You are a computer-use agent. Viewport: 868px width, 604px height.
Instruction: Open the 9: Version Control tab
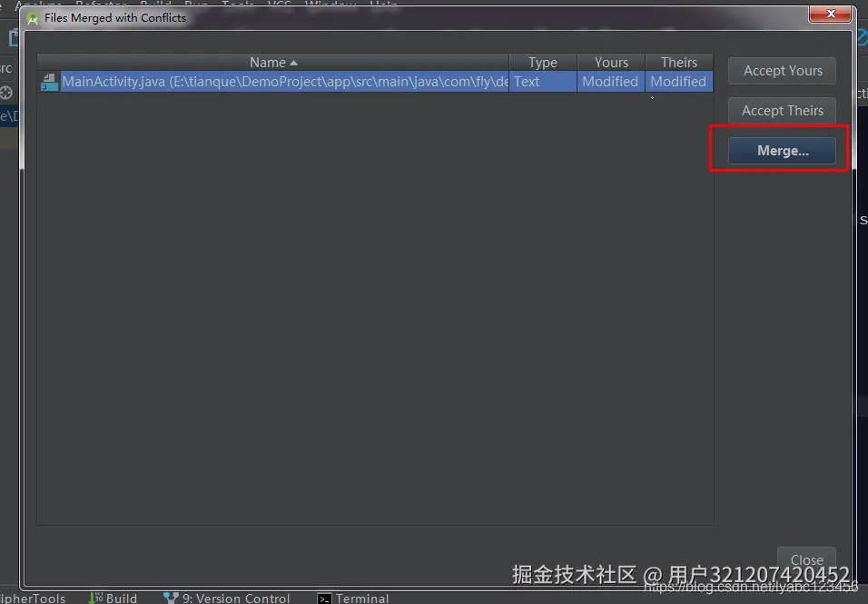click(227, 598)
